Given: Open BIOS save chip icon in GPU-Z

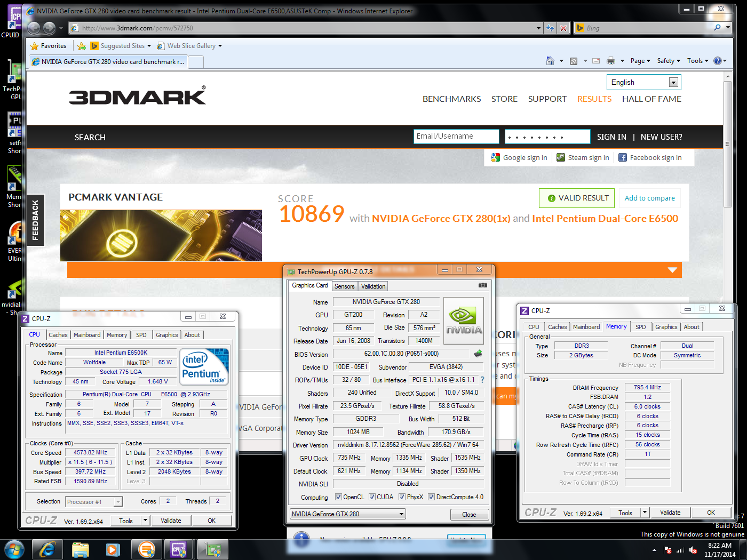Looking at the screenshot, I should [x=478, y=353].
